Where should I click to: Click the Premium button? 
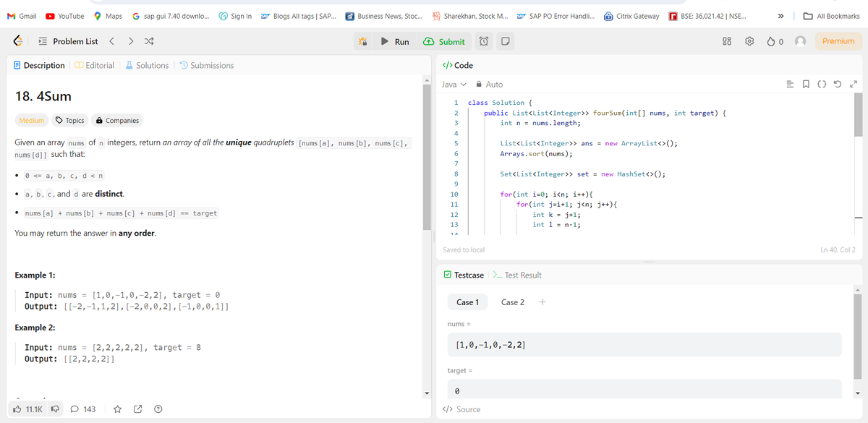tap(838, 41)
